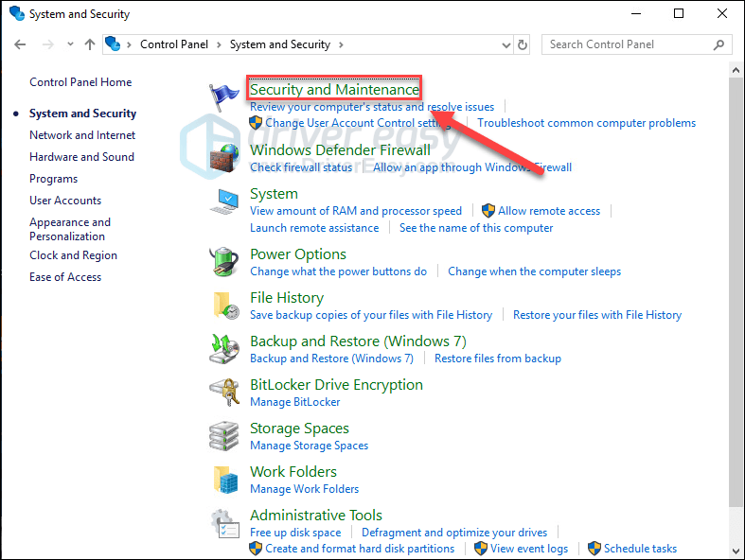This screenshot has height=560, width=745.
Task: Click the vertical scrollbar up arrow
Action: point(736,70)
